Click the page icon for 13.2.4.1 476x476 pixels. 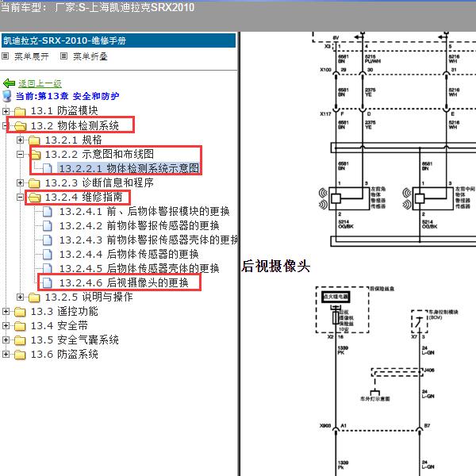(x=48, y=212)
